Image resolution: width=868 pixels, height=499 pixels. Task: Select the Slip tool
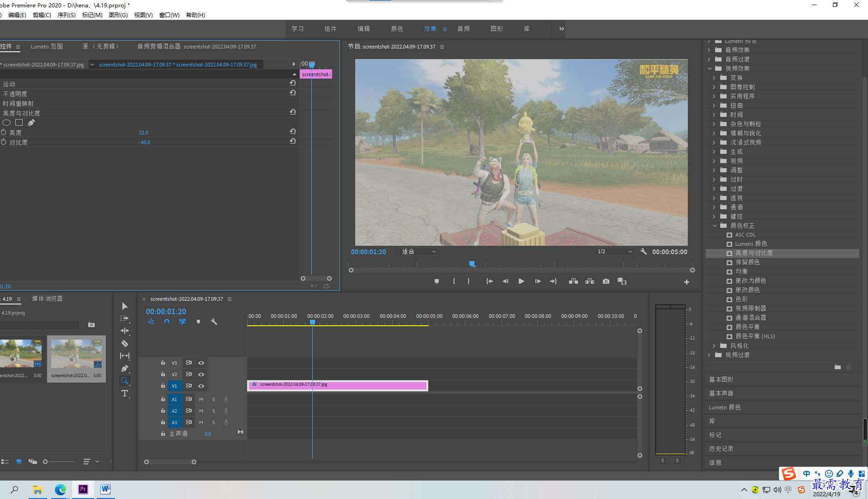(x=125, y=356)
